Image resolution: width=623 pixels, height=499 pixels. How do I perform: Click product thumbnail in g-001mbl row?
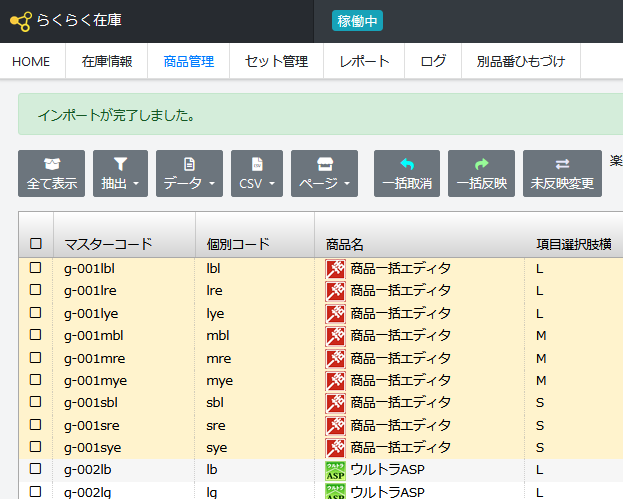pyautogui.click(x=335, y=336)
